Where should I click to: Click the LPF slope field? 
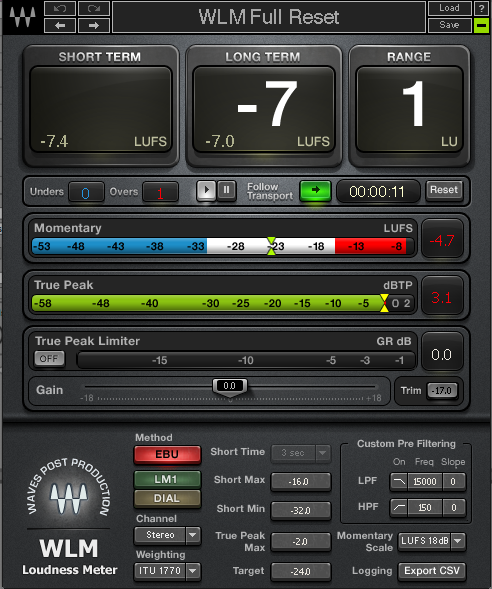454,482
